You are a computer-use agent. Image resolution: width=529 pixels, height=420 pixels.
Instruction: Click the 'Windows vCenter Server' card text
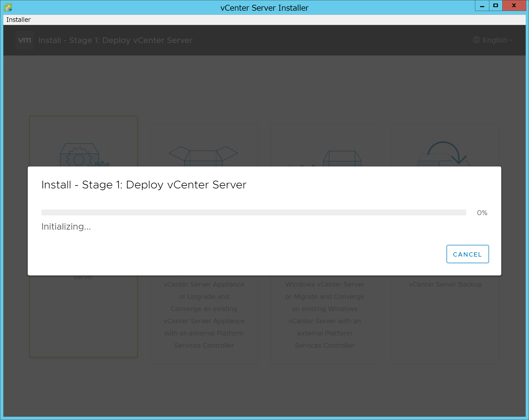click(x=325, y=284)
